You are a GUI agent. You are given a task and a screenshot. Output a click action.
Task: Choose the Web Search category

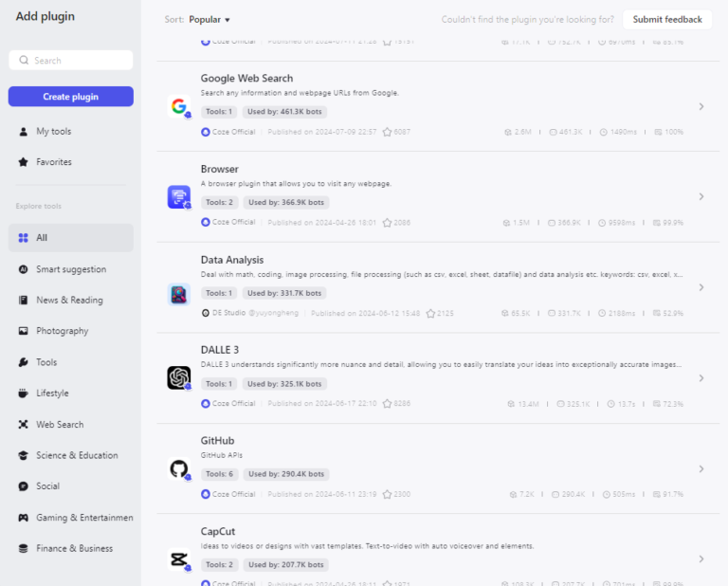(x=60, y=425)
